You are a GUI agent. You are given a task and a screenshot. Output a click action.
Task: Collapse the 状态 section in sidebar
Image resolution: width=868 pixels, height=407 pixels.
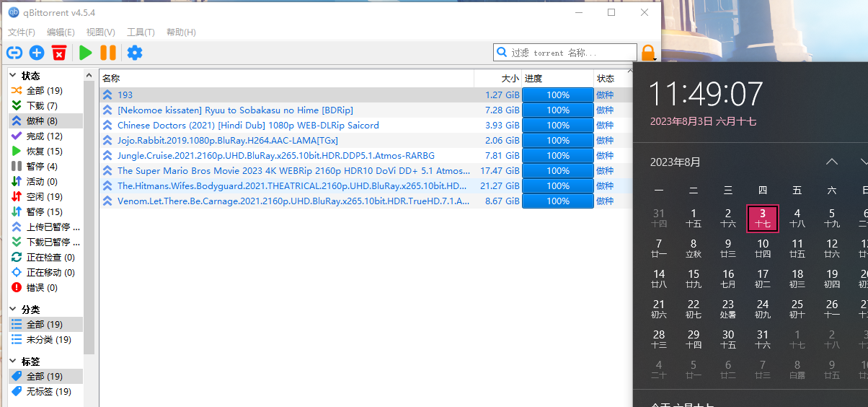point(13,76)
